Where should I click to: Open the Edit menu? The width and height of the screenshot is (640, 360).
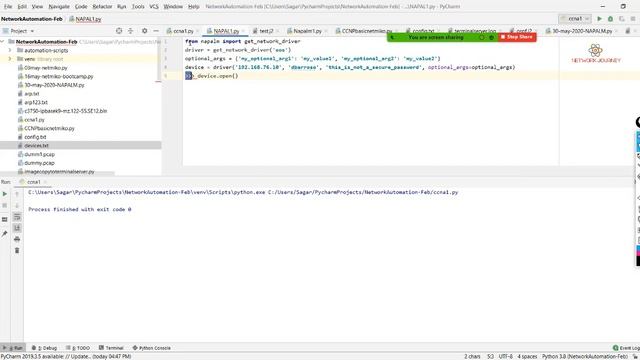pos(22,7)
